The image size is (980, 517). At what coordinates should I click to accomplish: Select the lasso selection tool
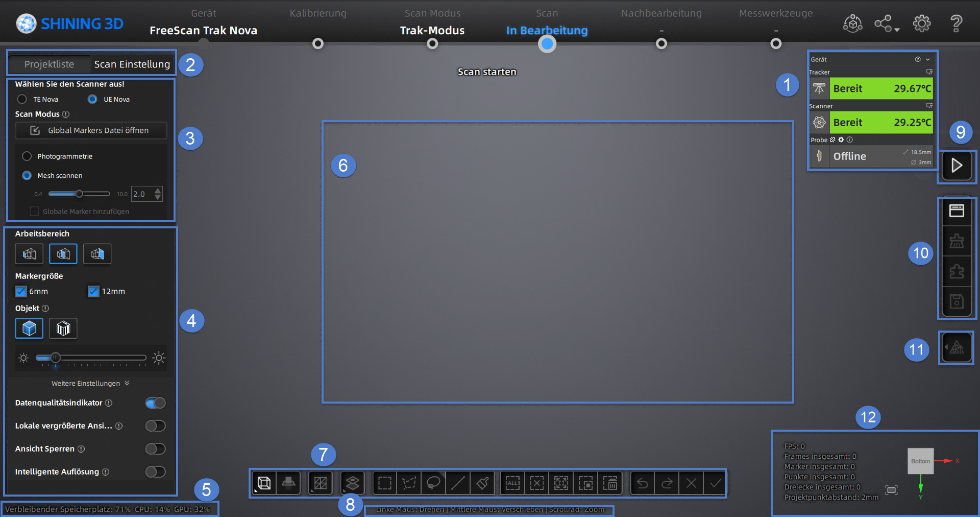[433, 483]
